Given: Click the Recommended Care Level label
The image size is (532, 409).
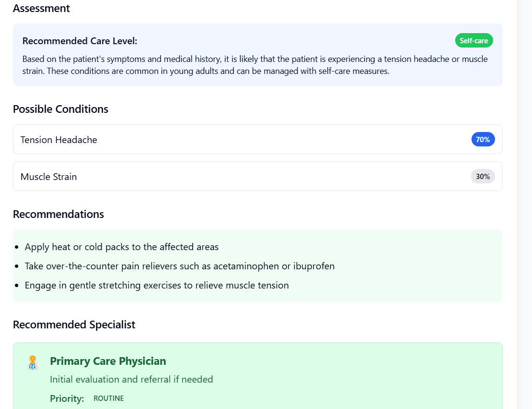Looking at the screenshot, I should [80, 41].
